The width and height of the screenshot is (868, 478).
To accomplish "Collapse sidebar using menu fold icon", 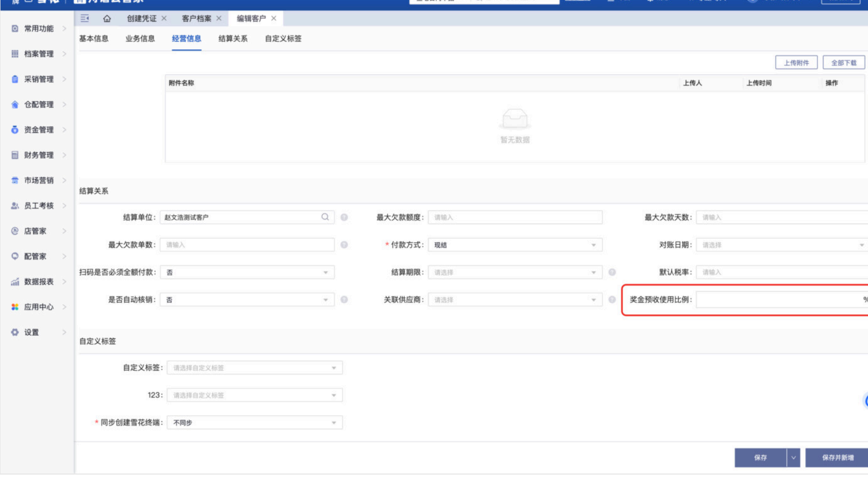I will 85,18.
